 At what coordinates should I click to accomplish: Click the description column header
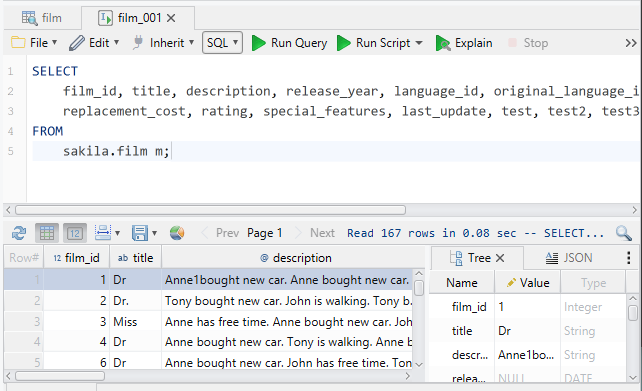(x=295, y=258)
